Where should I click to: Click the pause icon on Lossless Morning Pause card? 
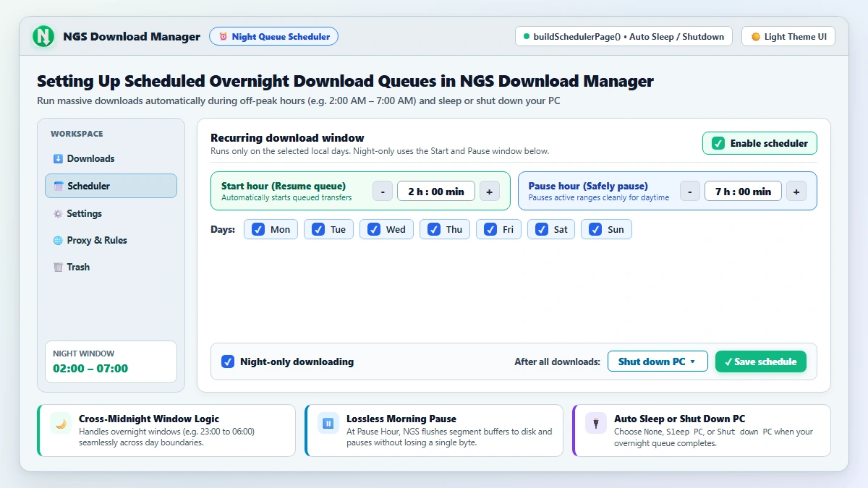click(x=328, y=423)
